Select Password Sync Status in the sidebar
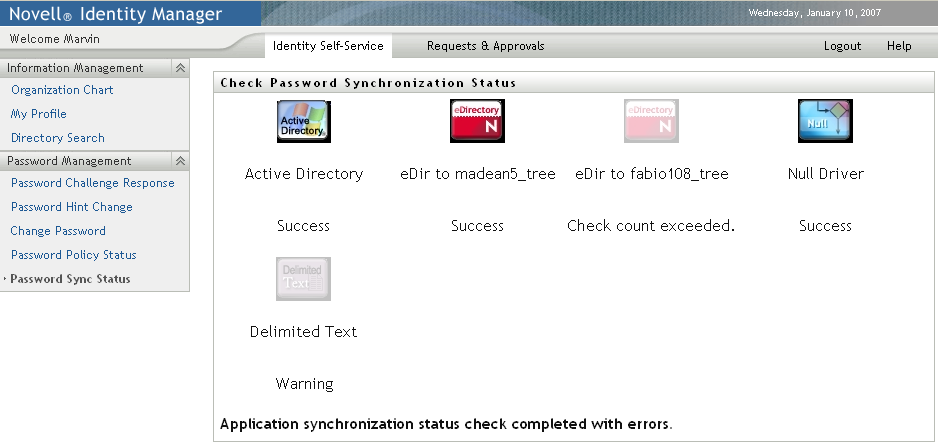The image size is (938, 446). tap(70, 279)
